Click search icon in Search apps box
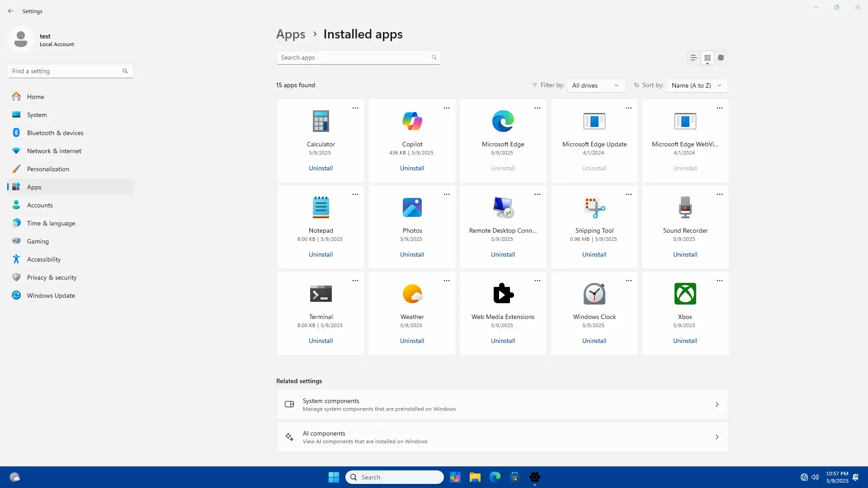This screenshot has width=868, height=488. [x=434, y=57]
